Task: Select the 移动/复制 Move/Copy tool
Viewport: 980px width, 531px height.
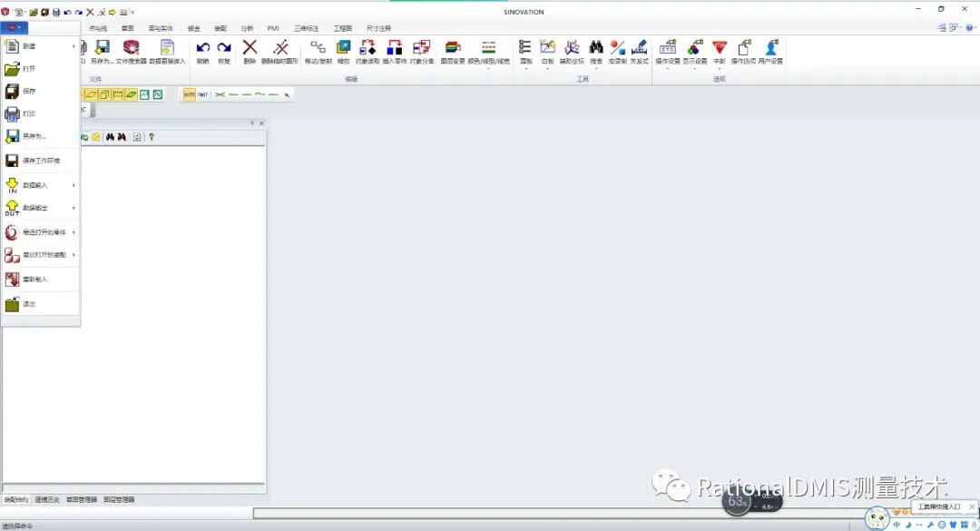Action: coord(318,52)
